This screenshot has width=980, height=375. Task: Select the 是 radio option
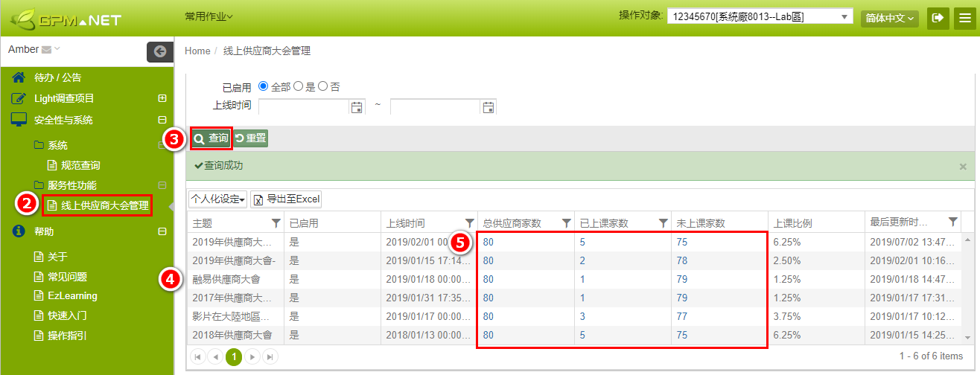299,86
